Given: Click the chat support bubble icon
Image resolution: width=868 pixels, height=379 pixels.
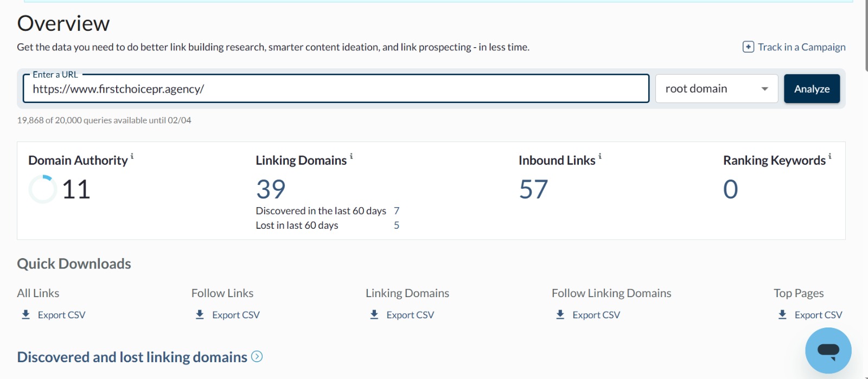Looking at the screenshot, I should (828, 350).
